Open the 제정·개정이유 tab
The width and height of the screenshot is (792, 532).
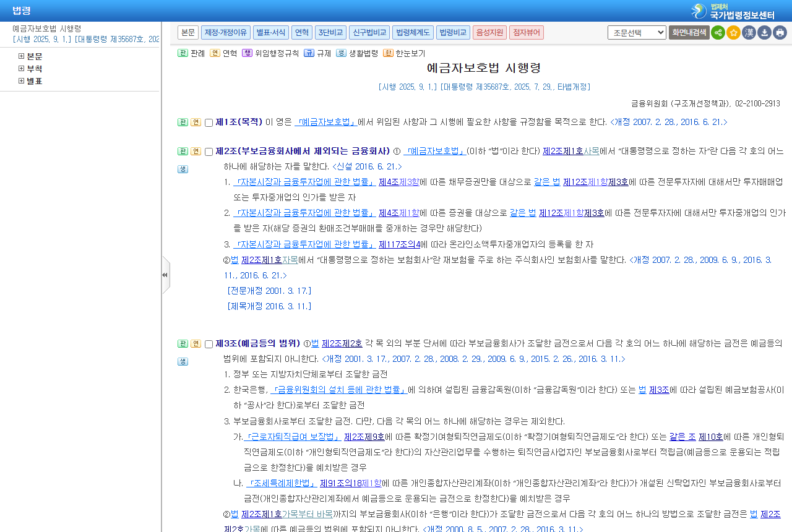coord(226,32)
